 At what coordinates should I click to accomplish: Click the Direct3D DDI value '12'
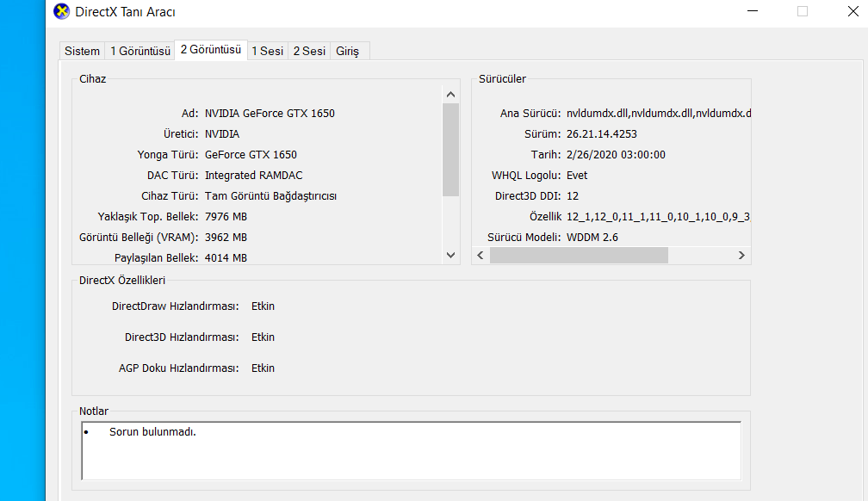click(573, 196)
